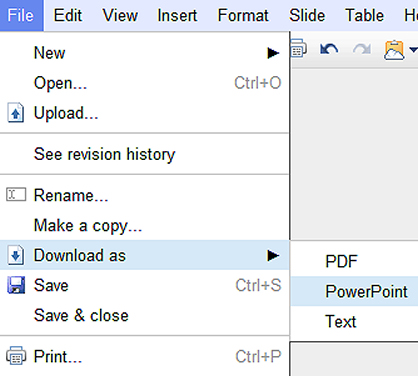Click the toolbar Print icon
The width and height of the screenshot is (418, 376).
pyautogui.click(x=299, y=48)
